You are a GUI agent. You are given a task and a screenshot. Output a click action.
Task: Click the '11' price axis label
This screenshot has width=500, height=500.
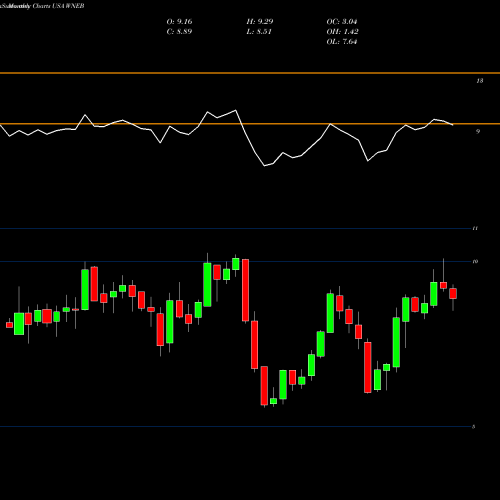(475, 228)
